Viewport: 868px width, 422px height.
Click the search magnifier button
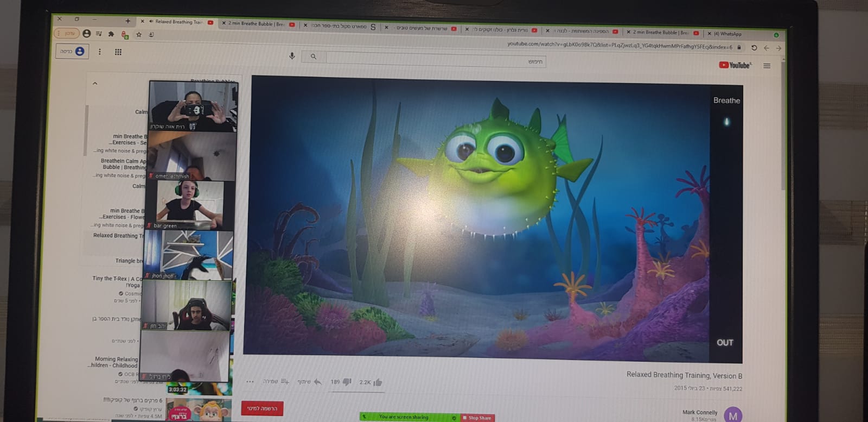tap(314, 56)
